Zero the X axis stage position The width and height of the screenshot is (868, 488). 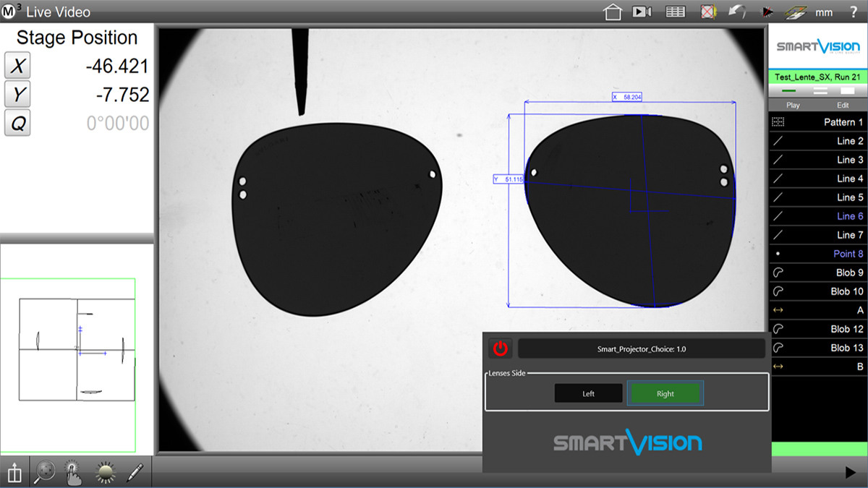point(17,67)
